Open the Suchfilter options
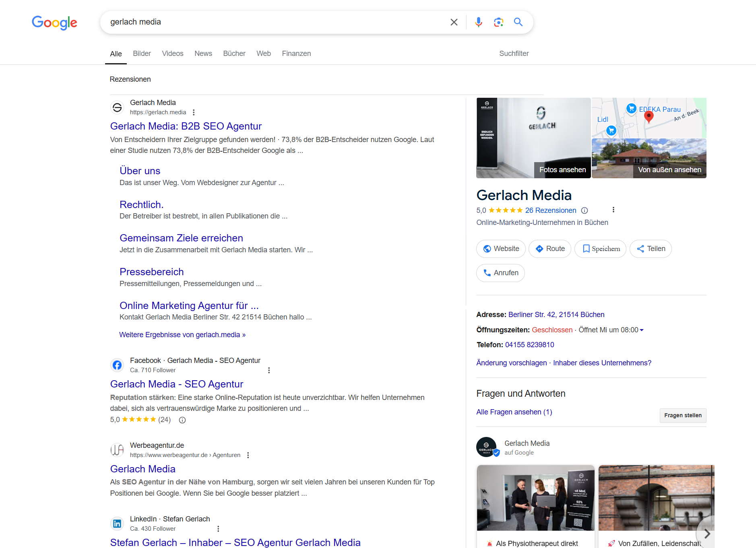 click(x=514, y=54)
